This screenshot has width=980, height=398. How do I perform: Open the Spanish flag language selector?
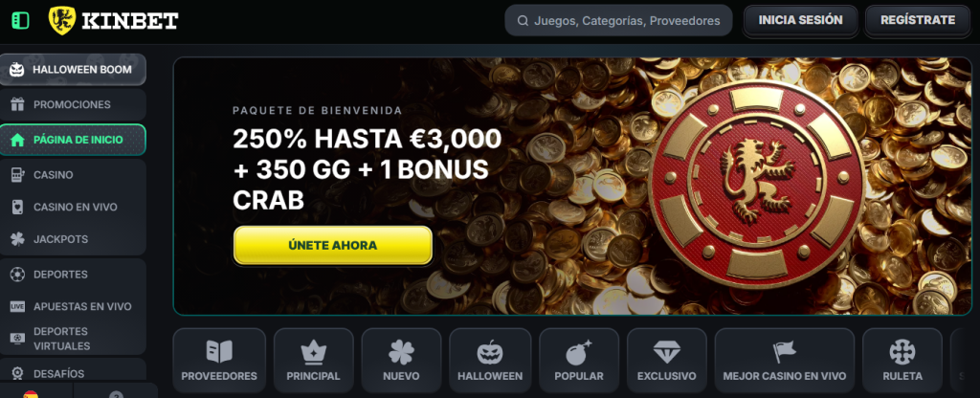pos(30,392)
